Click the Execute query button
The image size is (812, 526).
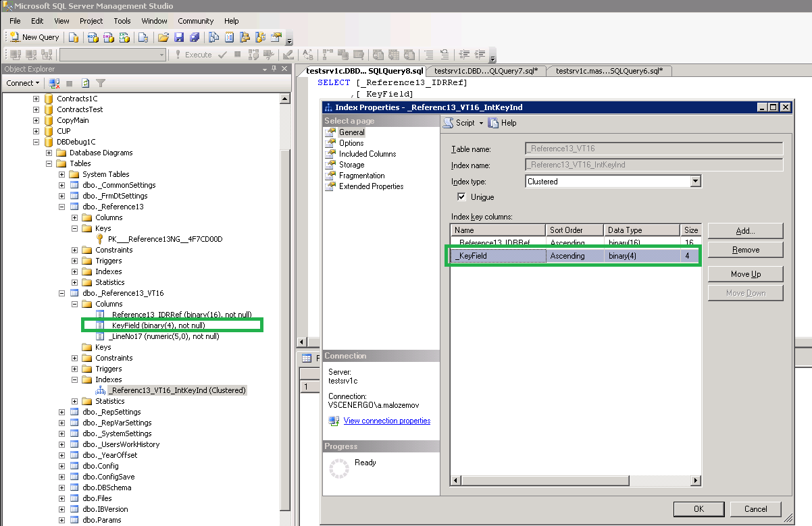tap(193, 55)
